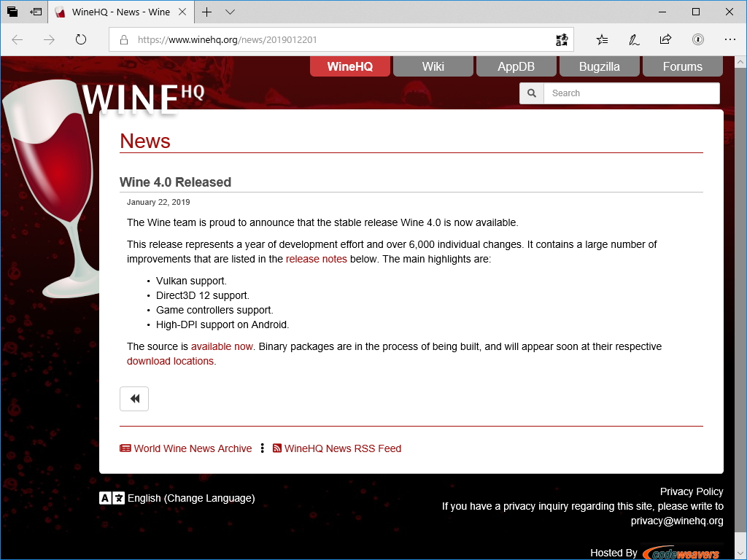
Task: Switch to the Wiki navigation tab
Action: point(433,66)
